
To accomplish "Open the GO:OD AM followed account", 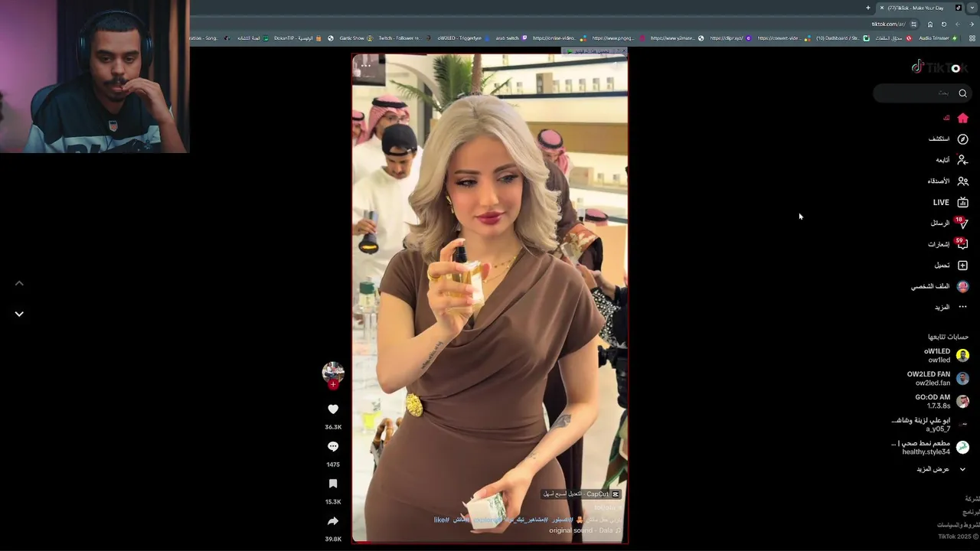I will coord(942,401).
